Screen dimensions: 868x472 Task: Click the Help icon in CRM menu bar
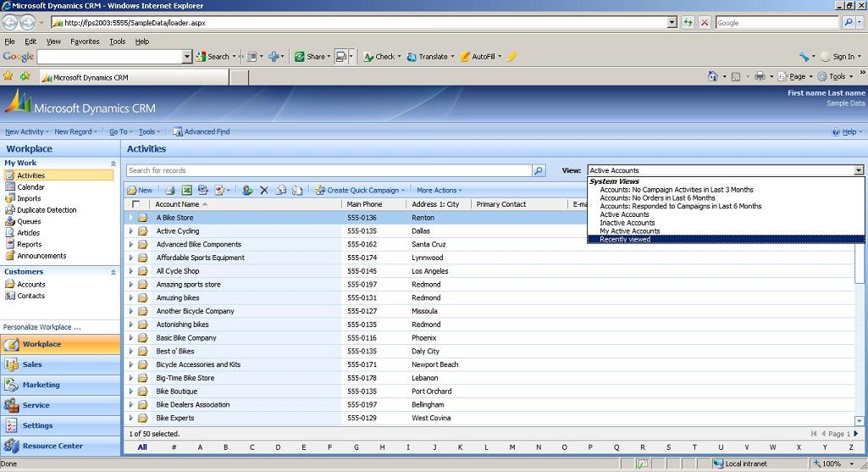pyautogui.click(x=836, y=132)
